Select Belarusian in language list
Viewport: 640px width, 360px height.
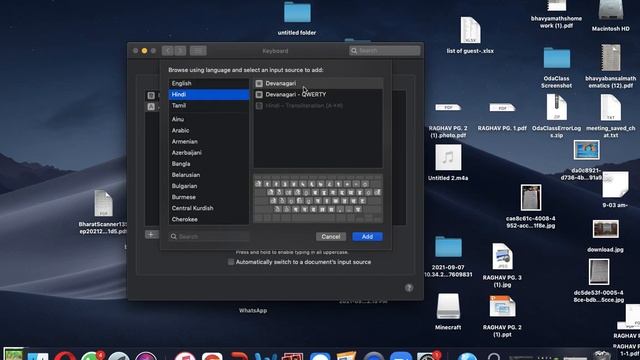pyautogui.click(x=209, y=175)
